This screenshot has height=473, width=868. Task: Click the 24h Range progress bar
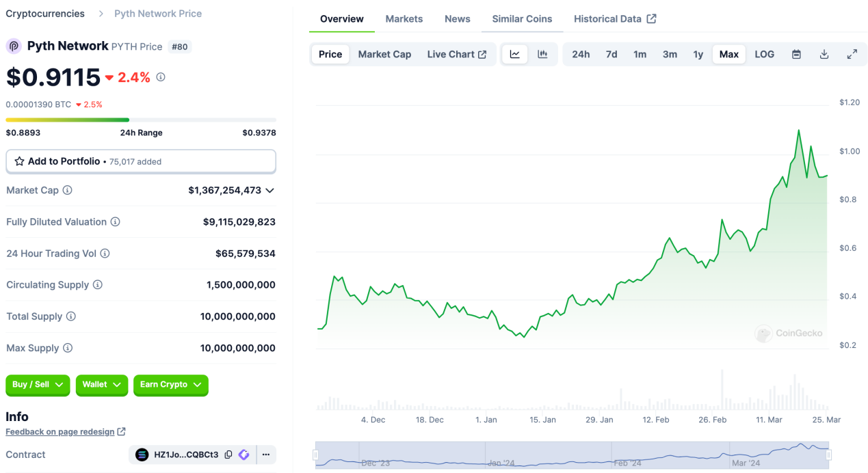140,118
